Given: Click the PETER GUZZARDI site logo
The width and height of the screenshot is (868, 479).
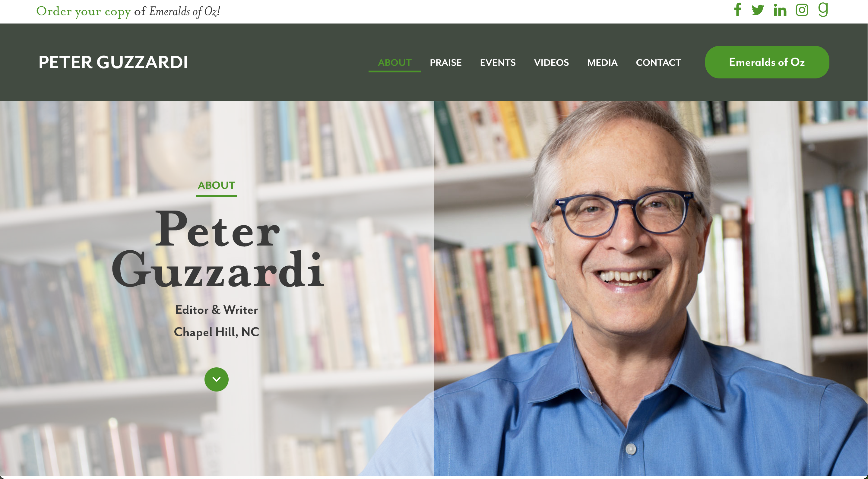Looking at the screenshot, I should (x=113, y=62).
